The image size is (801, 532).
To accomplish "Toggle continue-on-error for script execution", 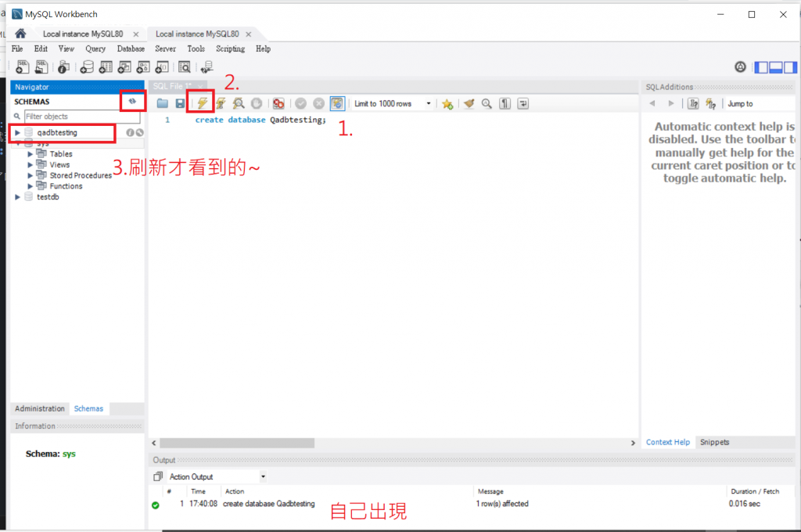I will (x=278, y=104).
